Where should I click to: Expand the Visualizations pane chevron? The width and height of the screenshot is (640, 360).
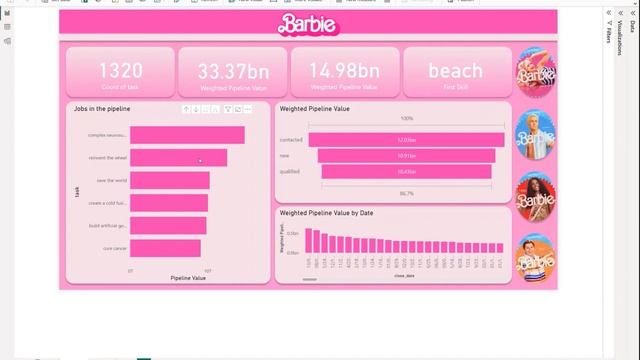pyautogui.click(x=620, y=13)
